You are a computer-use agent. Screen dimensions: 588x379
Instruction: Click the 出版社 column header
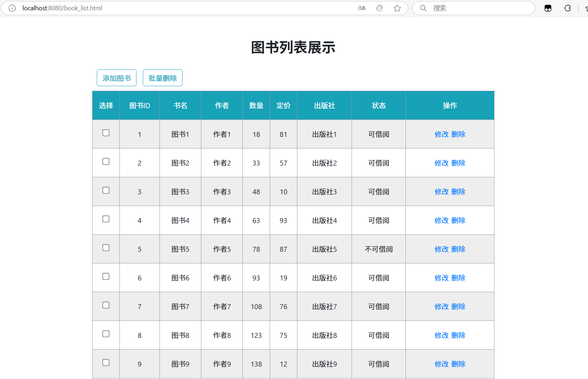pyautogui.click(x=325, y=106)
